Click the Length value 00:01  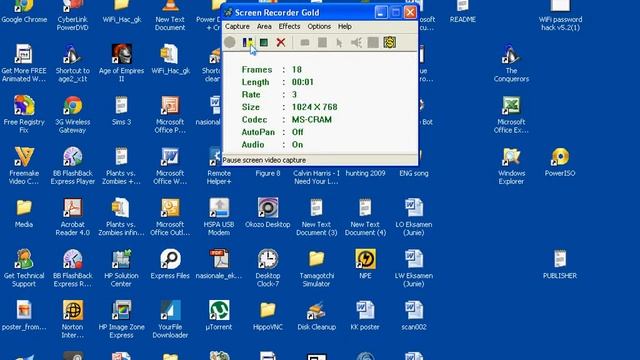[303, 82]
